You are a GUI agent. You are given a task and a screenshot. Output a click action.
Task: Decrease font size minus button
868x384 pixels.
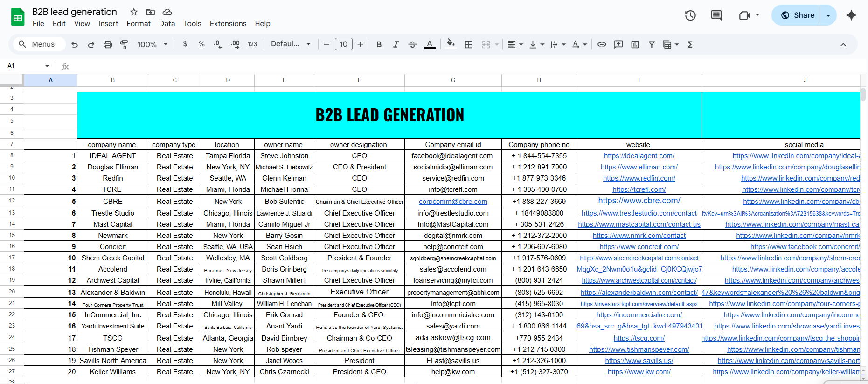(326, 44)
